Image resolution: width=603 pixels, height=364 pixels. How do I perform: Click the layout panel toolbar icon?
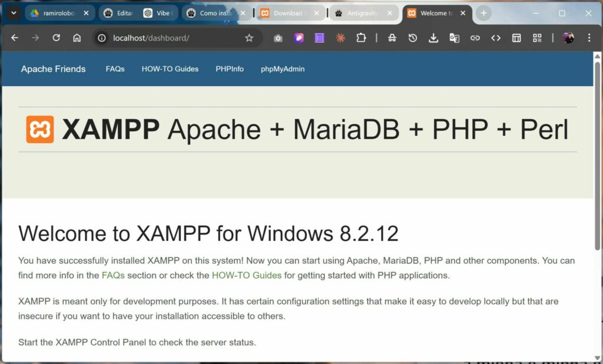516,38
